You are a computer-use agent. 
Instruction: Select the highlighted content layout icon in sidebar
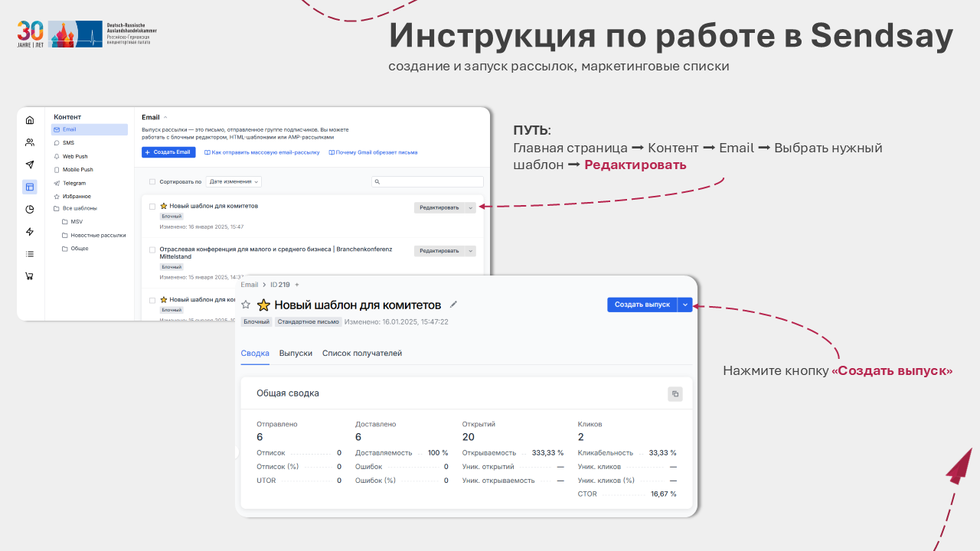pyautogui.click(x=30, y=187)
